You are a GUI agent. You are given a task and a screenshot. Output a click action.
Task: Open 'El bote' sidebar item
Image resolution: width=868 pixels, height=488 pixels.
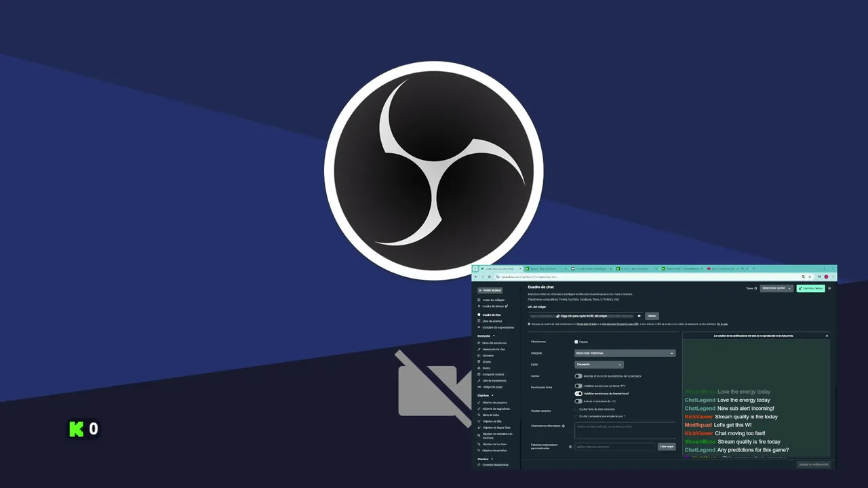click(x=485, y=362)
